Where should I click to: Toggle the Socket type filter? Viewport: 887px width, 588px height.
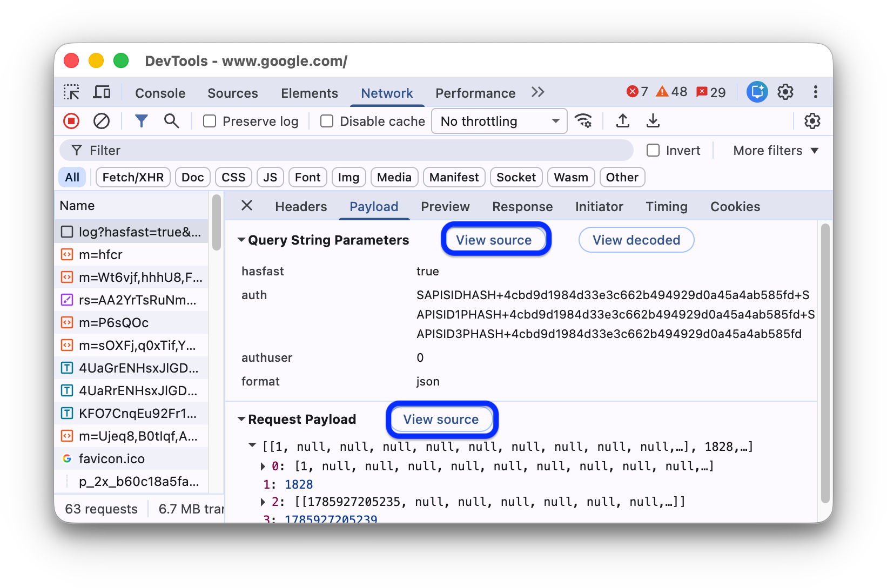(516, 177)
